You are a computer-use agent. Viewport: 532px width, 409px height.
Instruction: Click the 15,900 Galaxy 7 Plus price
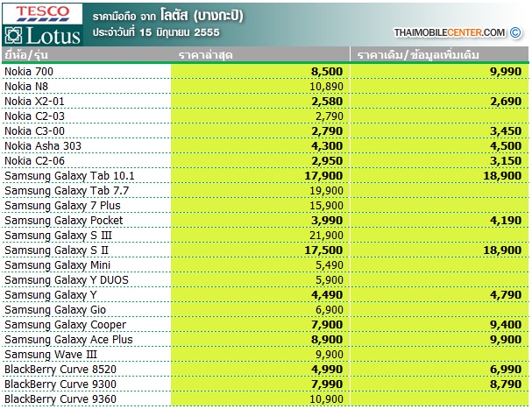pyautogui.click(x=326, y=206)
